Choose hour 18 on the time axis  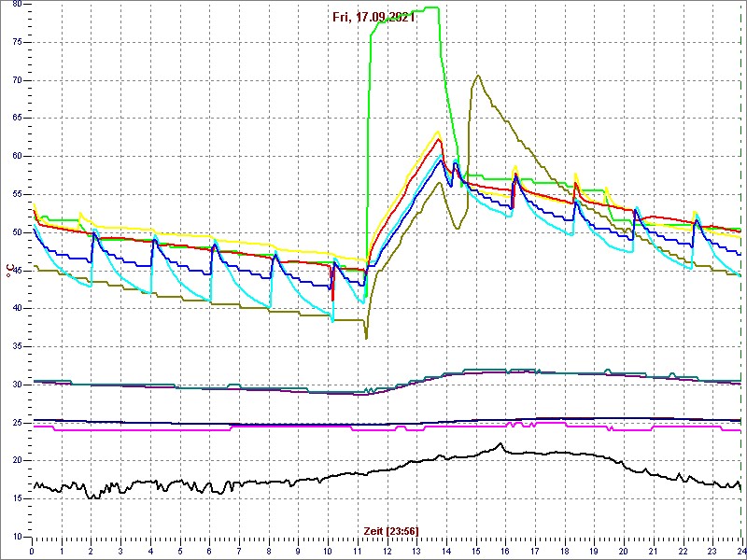tap(564, 551)
